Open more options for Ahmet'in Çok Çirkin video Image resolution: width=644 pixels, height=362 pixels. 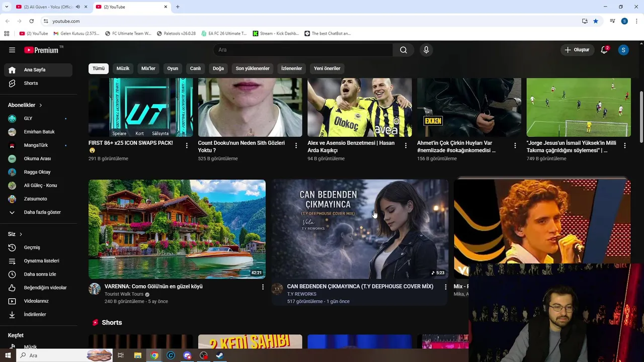pyautogui.click(x=515, y=145)
